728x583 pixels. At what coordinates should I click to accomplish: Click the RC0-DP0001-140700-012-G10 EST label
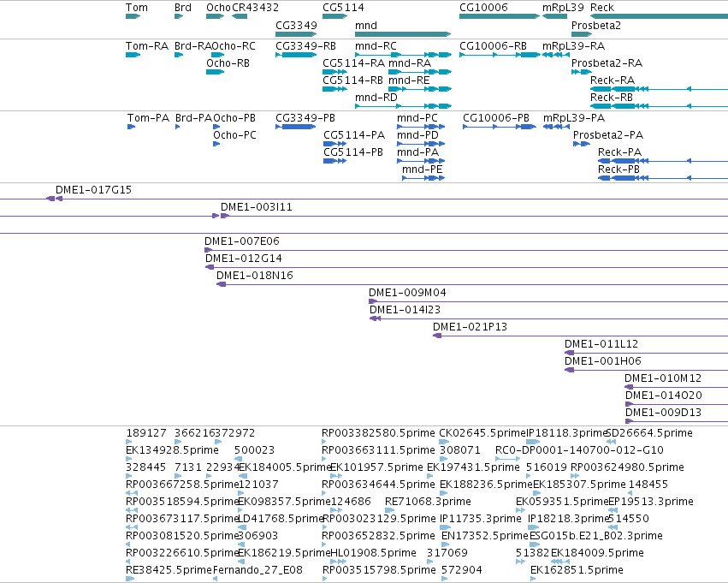[x=579, y=450]
